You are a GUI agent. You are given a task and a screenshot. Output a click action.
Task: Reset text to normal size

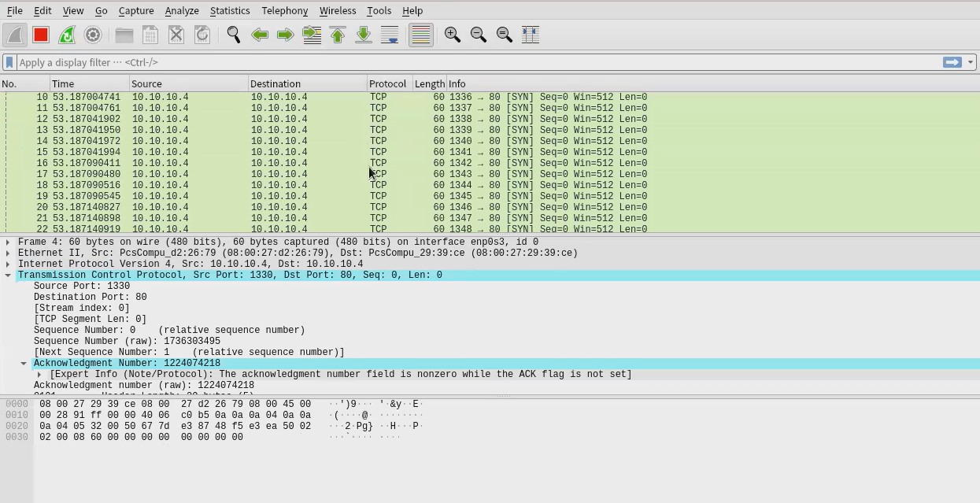(505, 35)
